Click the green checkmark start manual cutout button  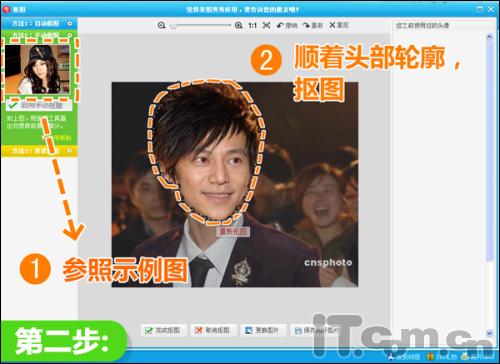point(39,106)
